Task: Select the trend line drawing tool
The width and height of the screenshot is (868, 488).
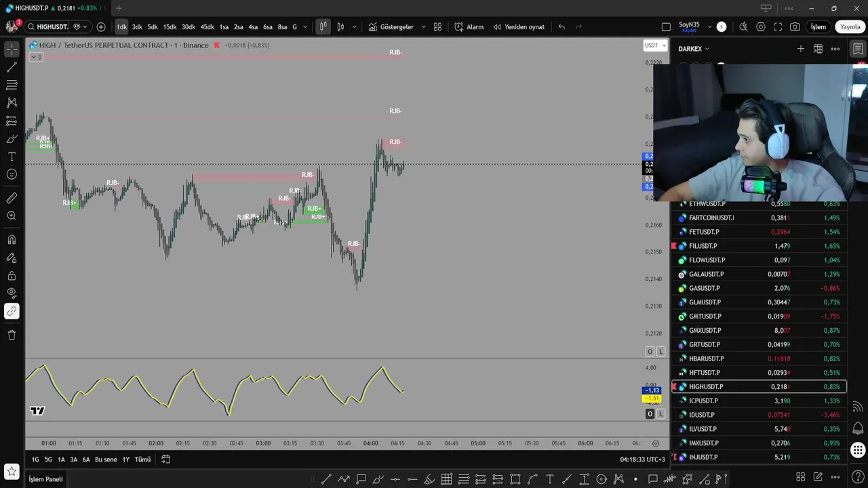Action: pos(12,67)
